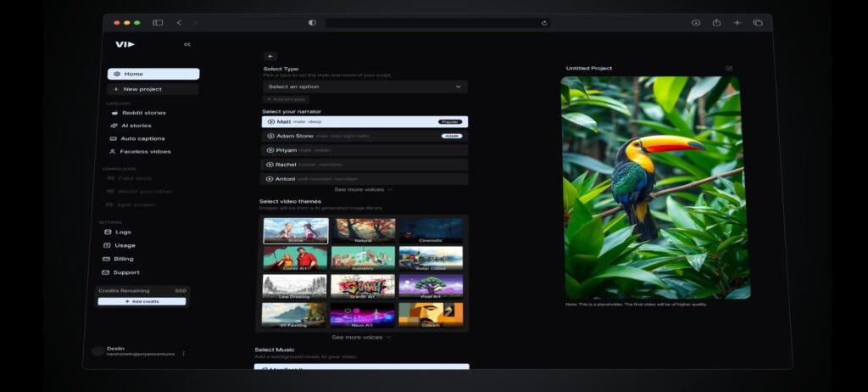This screenshot has height=392, width=868.
Task: Open the Logs settings page
Action: [x=118, y=232]
